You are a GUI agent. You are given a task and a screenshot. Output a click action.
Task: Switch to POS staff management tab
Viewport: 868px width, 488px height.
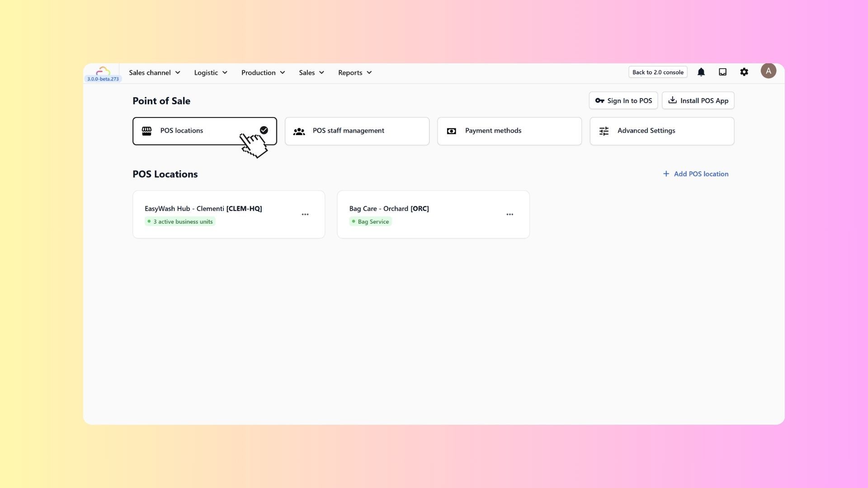(357, 131)
